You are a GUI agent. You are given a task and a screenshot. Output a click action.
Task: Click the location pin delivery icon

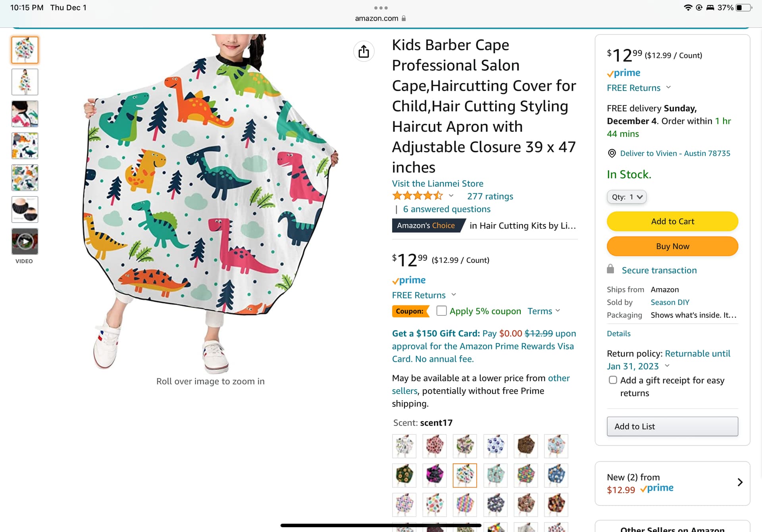612,154
